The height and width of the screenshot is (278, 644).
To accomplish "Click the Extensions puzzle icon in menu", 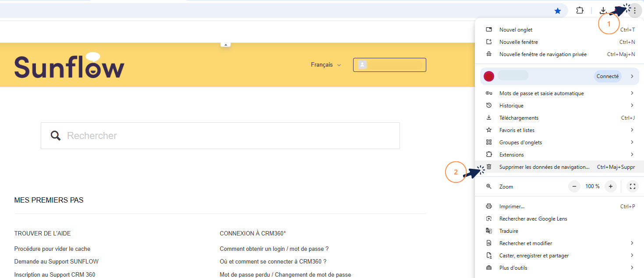I will [489, 154].
